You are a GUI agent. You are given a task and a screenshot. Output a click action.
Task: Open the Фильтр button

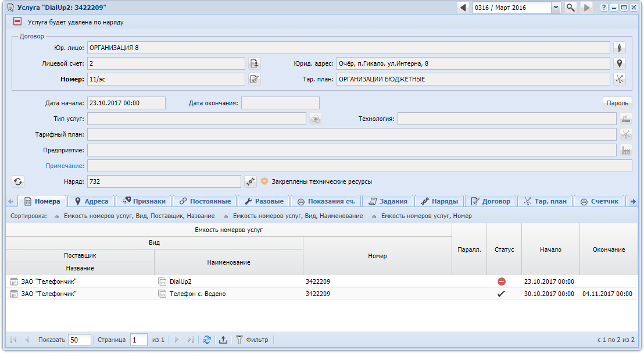tap(252, 340)
